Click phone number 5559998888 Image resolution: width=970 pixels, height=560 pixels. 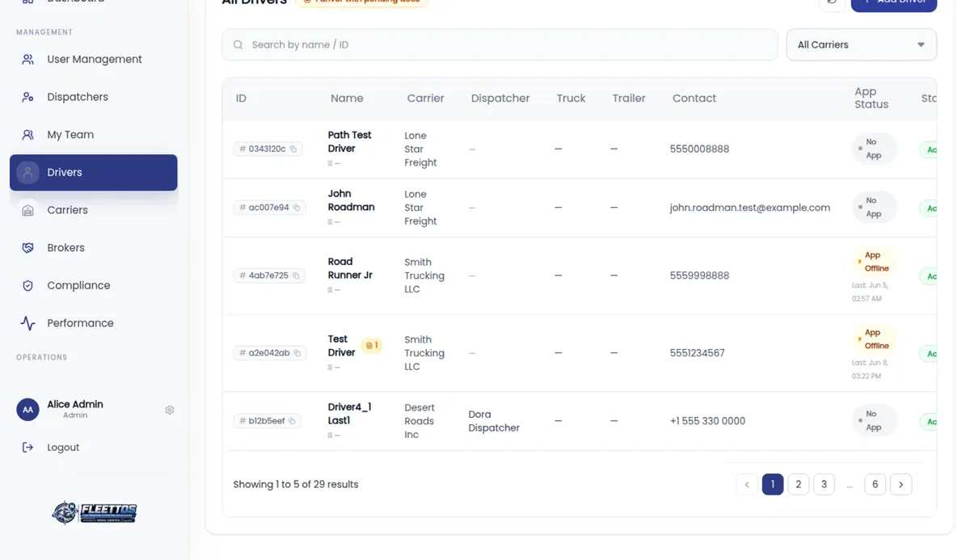(699, 276)
